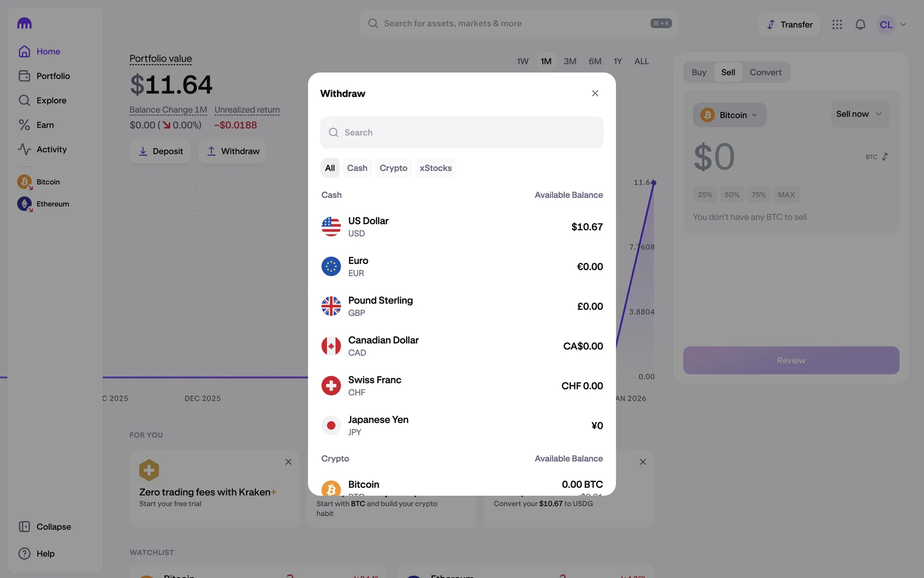The image size is (924, 578).
Task: Open the notifications bell
Action: click(x=860, y=25)
